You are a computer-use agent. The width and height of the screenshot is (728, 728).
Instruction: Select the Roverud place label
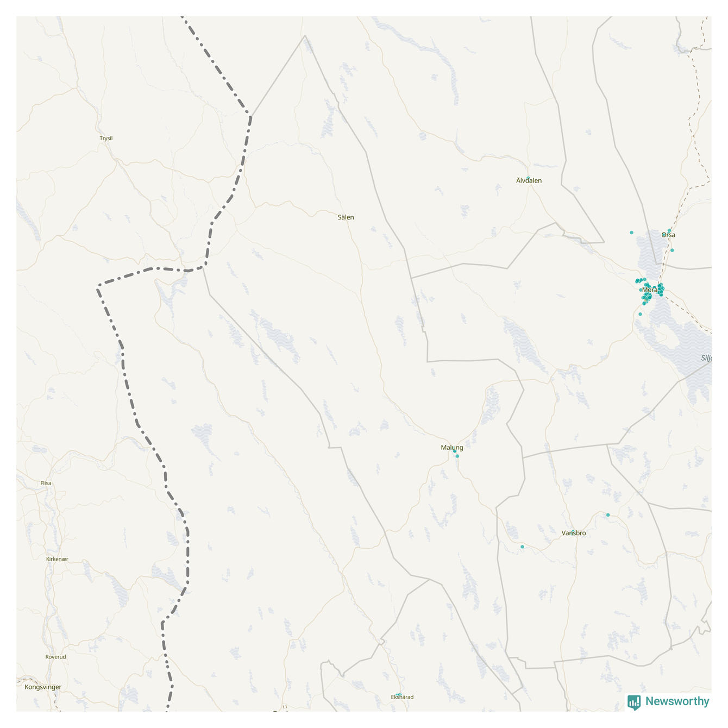click(x=55, y=657)
